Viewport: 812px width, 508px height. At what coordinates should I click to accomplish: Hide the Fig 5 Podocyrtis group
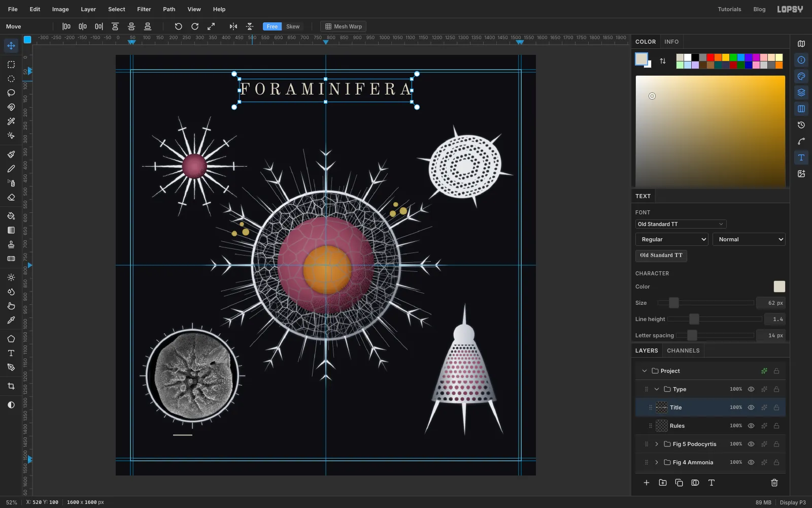[x=751, y=444]
